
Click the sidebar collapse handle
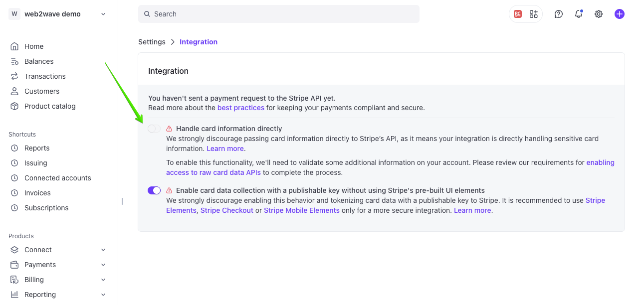pos(122,201)
